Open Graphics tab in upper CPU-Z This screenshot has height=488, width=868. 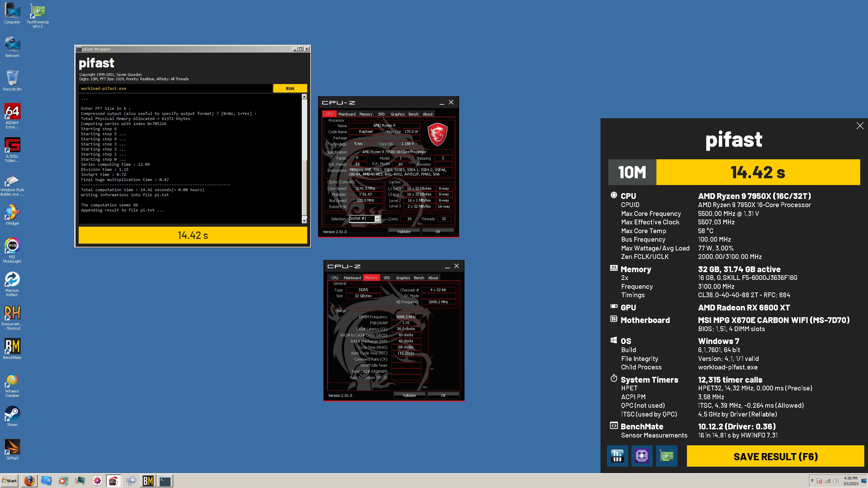397,114
